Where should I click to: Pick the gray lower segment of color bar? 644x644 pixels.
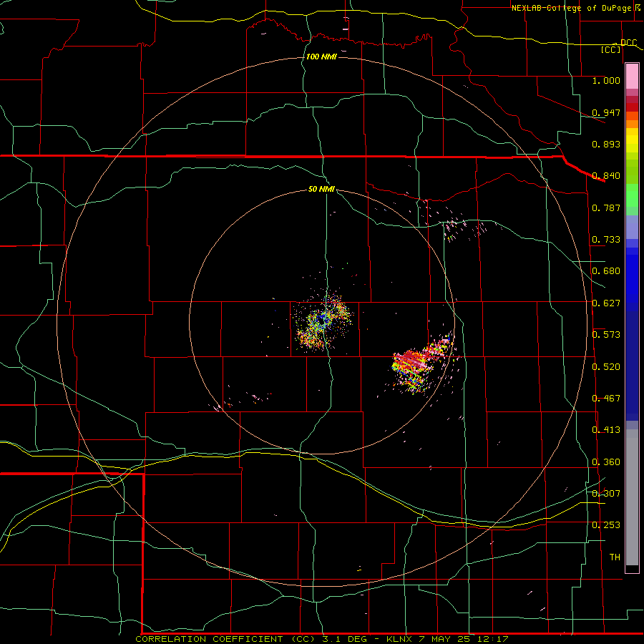[632, 497]
